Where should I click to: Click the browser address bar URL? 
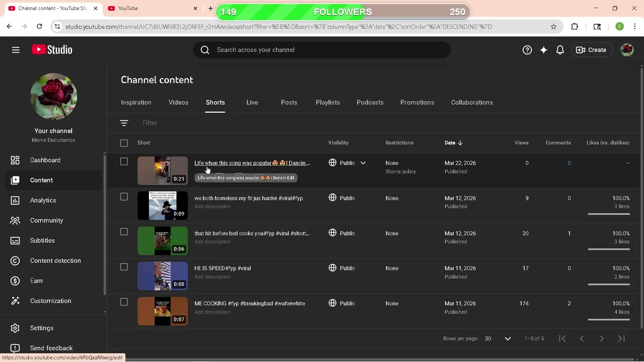tap(279, 27)
